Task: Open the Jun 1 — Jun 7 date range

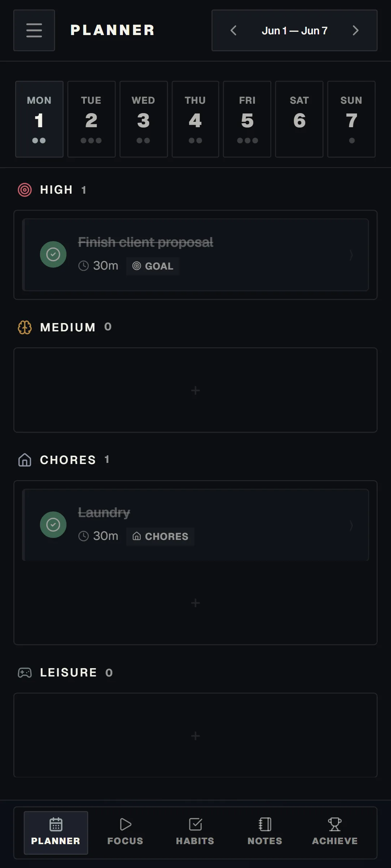Action: (295, 31)
